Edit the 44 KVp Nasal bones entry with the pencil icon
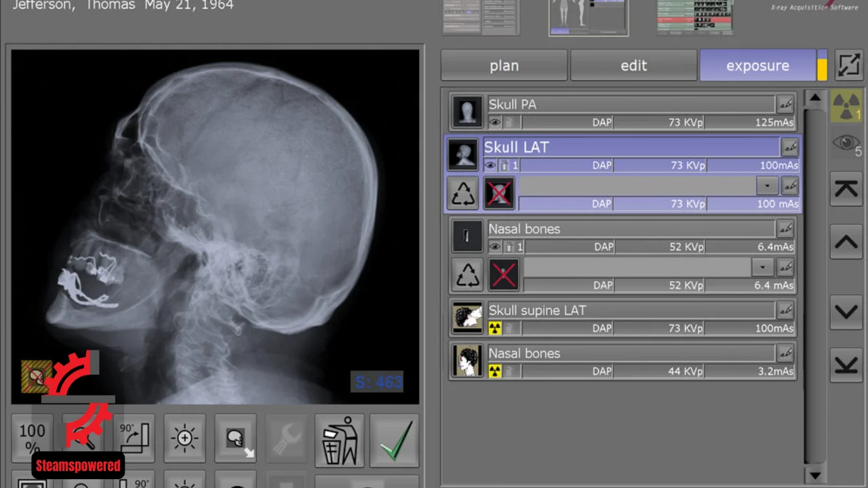868x488 pixels. point(785,352)
